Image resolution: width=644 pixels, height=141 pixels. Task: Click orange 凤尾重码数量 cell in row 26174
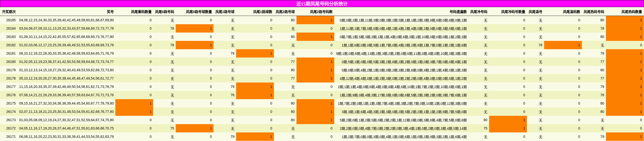(134, 112)
